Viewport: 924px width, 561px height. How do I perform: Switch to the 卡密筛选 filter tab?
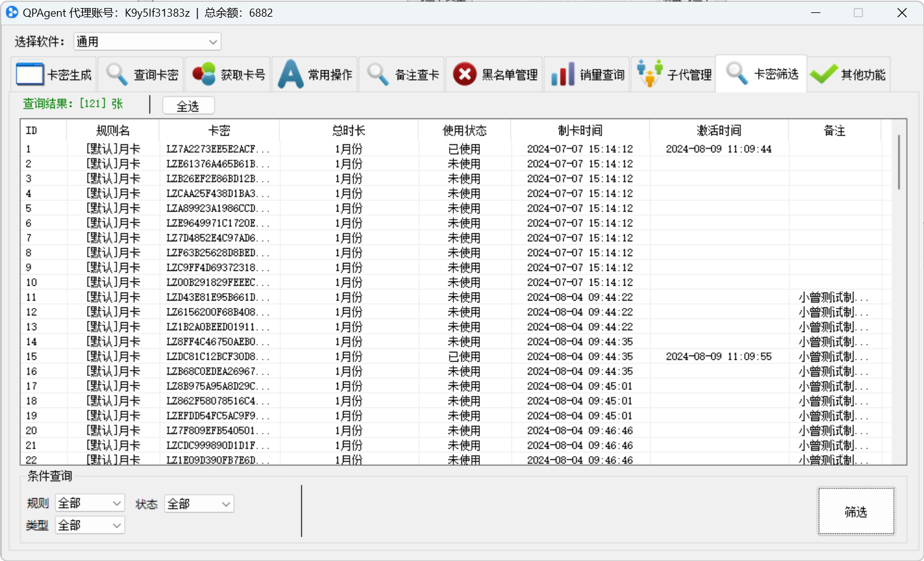click(x=761, y=73)
